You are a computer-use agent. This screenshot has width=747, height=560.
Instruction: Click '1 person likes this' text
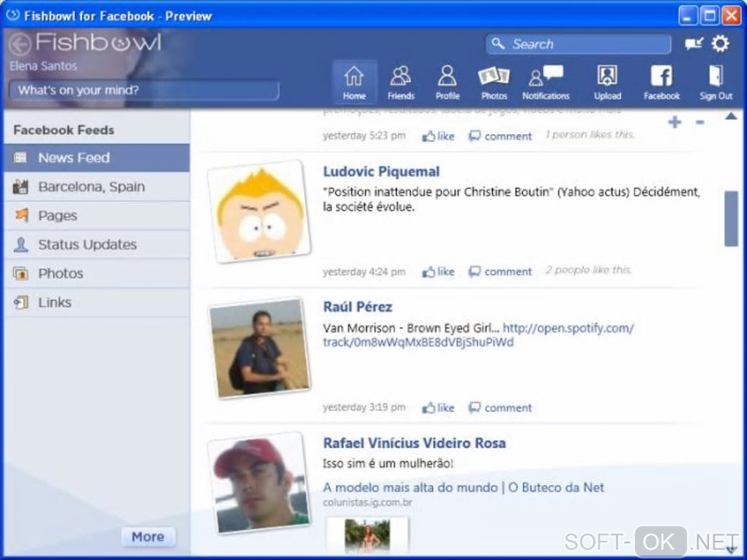(x=590, y=135)
